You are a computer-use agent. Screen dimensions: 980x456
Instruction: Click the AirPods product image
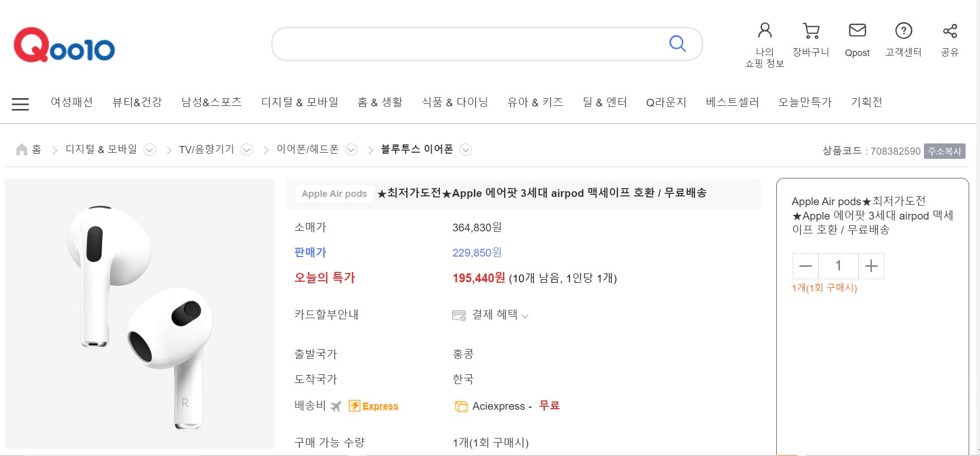click(139, 314)
